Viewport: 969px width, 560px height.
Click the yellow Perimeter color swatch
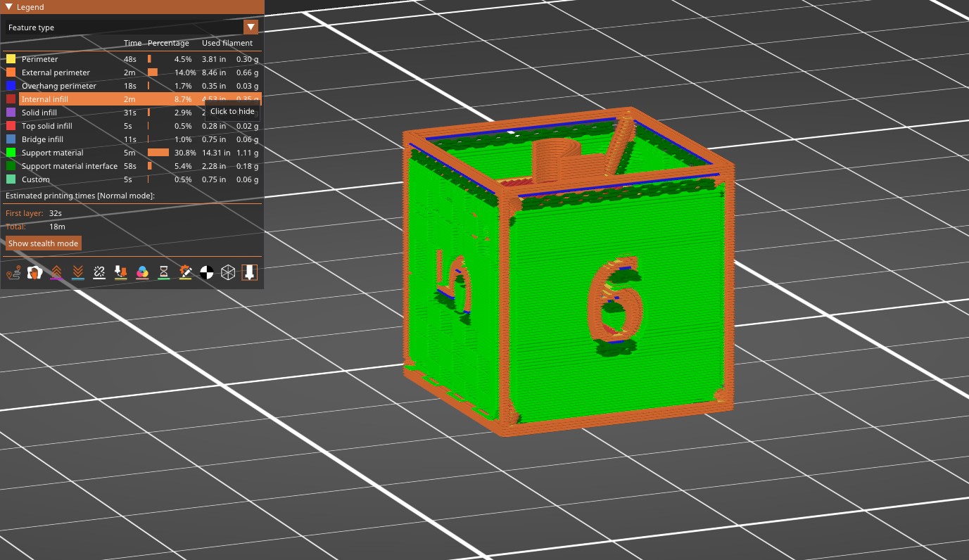[11, 59]
